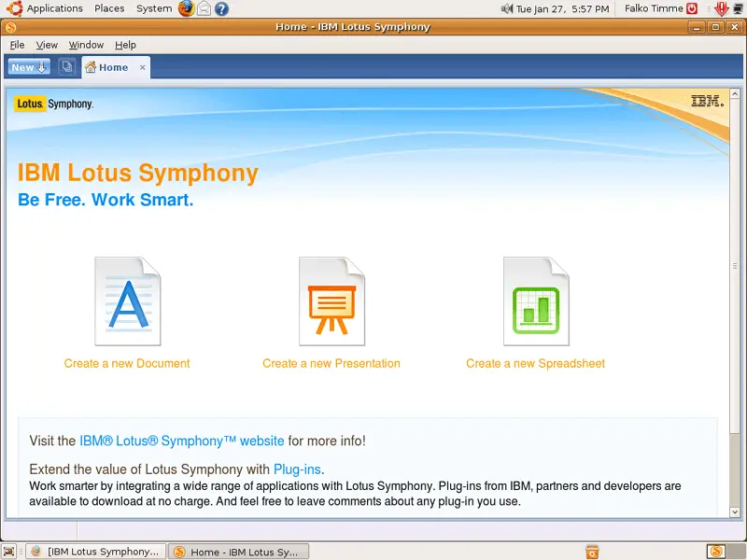Click Create a new Spreadsheet link
The height and width of the screenshot is (560, 747).
click(535, 363)
